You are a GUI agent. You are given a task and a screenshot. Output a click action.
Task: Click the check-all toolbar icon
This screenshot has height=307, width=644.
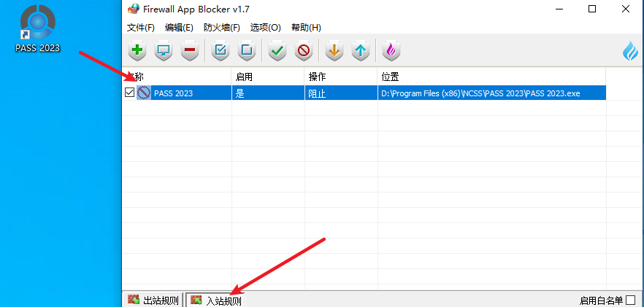click(x=221, y=51)
